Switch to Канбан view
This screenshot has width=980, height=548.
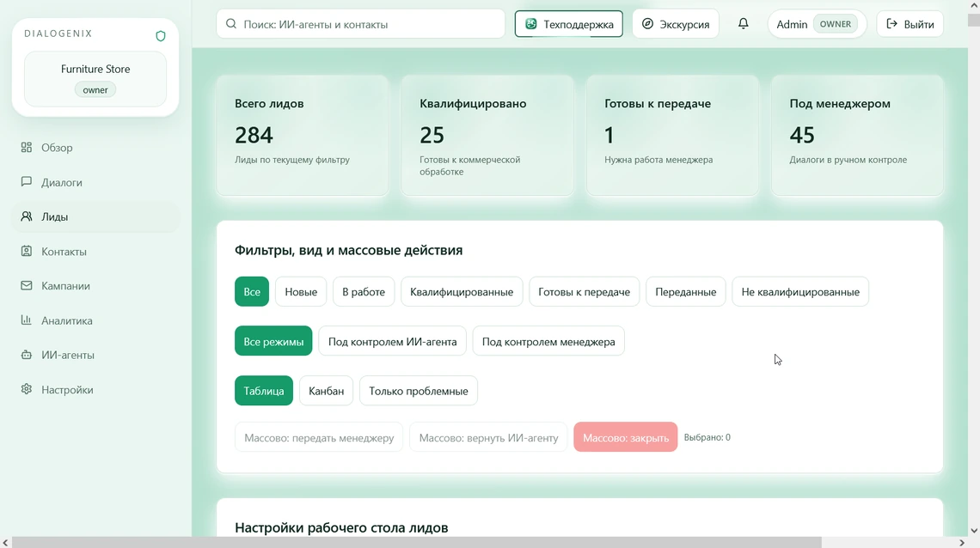[x=327, y=391]
